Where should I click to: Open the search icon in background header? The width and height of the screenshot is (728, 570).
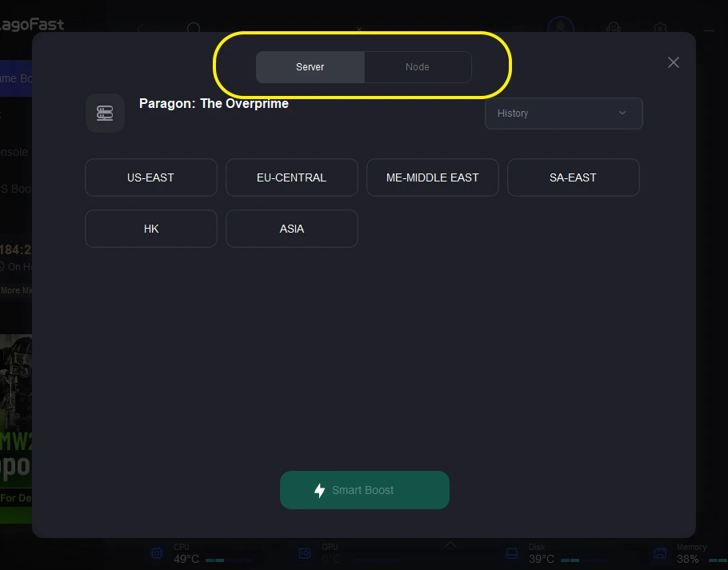click(x=194, y=28)
